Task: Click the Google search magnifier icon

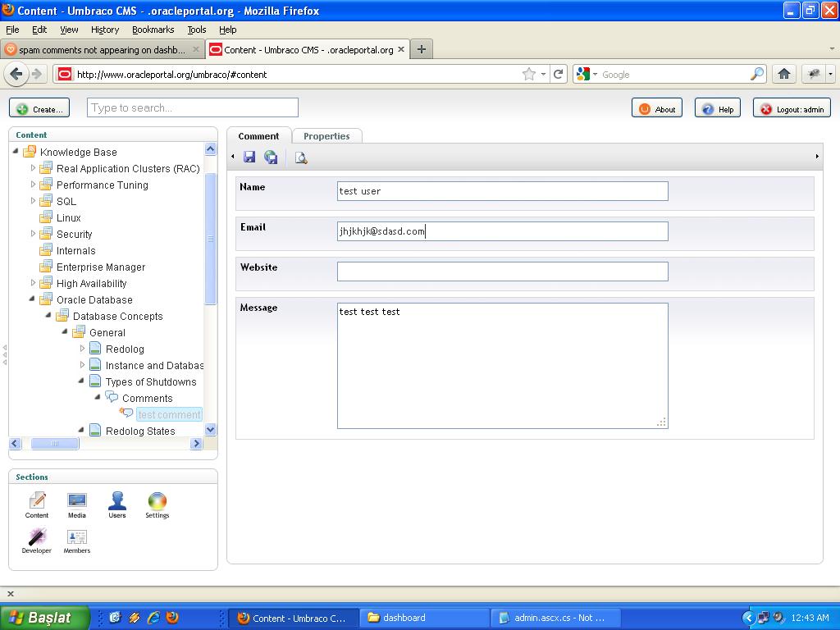Action: [757, 74]
